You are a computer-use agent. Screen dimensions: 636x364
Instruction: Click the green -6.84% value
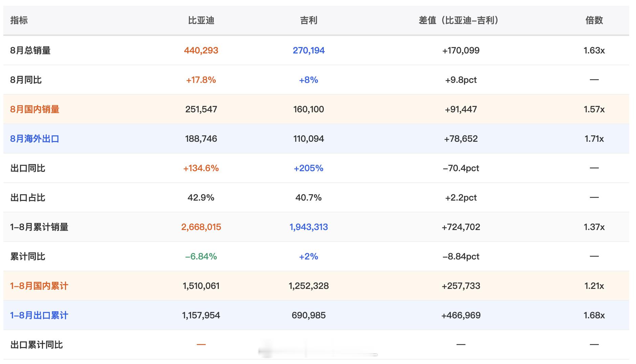click(201, 256)
